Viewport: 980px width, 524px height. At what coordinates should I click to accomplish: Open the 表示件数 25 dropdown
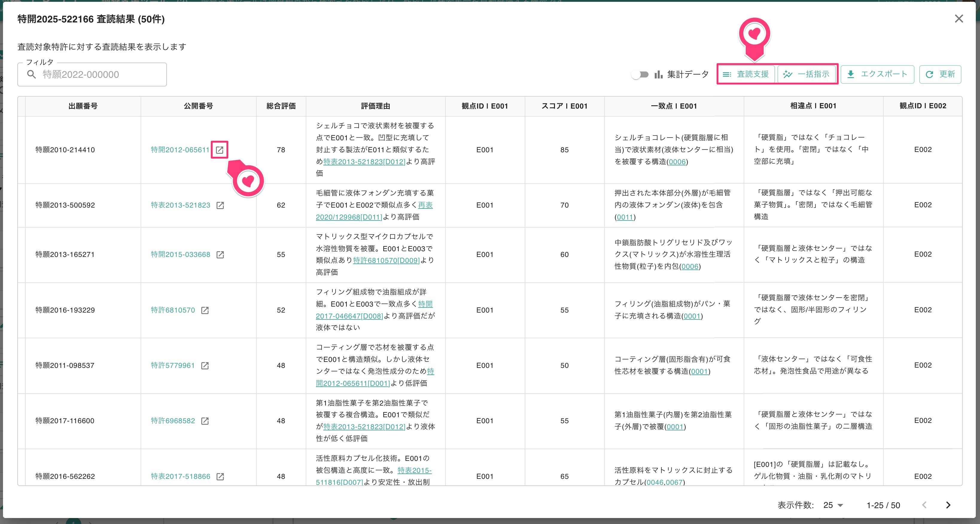(x=833, y=505)
